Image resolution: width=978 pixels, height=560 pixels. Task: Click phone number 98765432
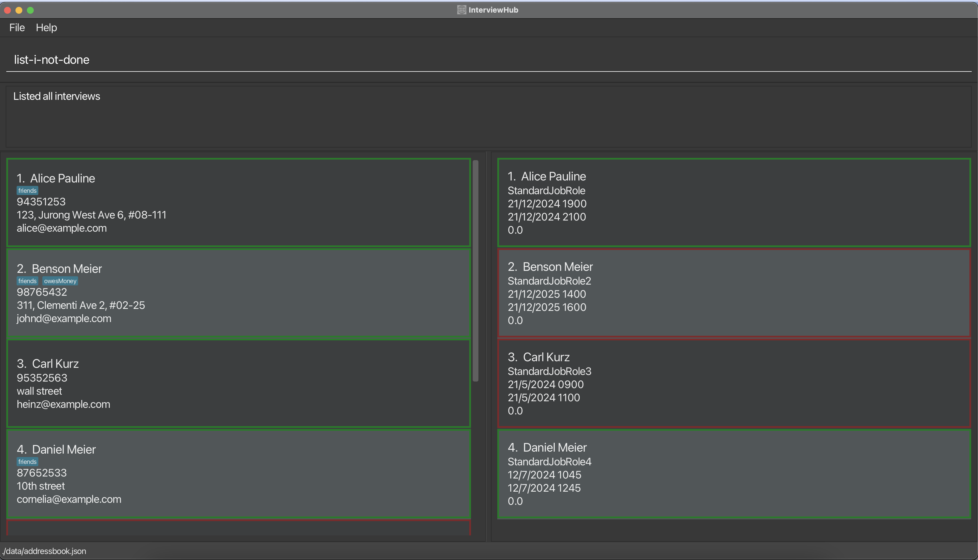42,292
